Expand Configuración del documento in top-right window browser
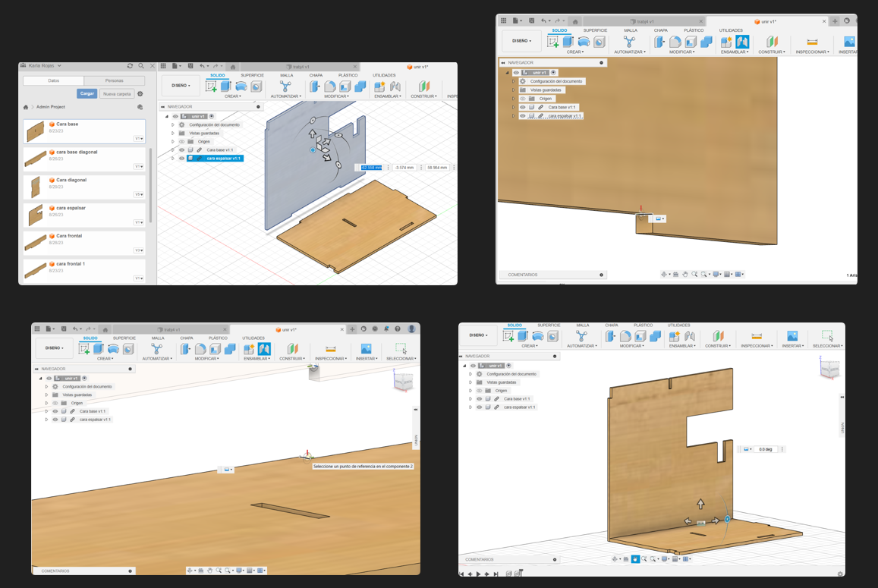878x588 pixels. (x=514, y=81)
